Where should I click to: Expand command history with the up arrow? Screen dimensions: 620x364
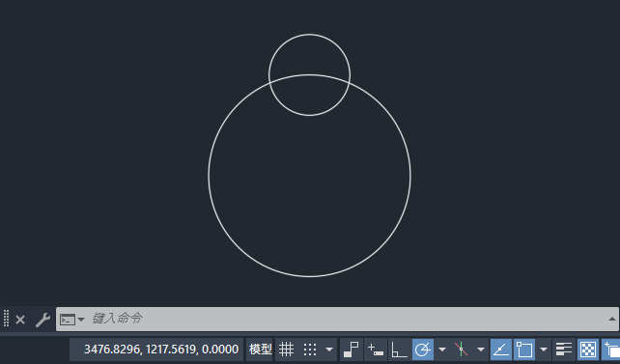point(612,319)
